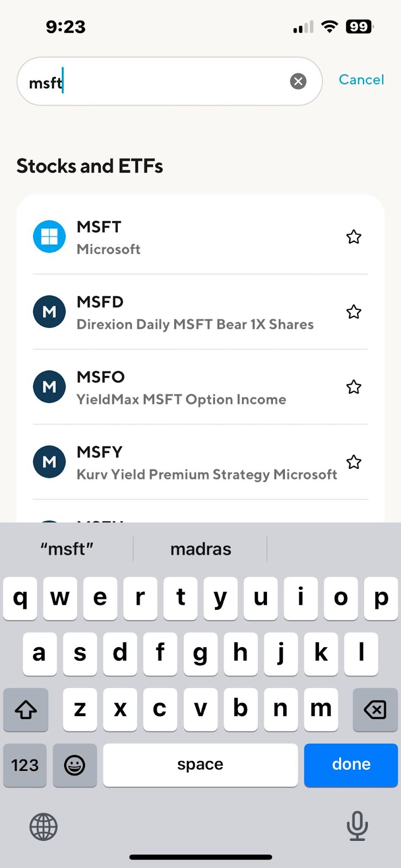Tap the microphone dictation icon

click(357, 826)
